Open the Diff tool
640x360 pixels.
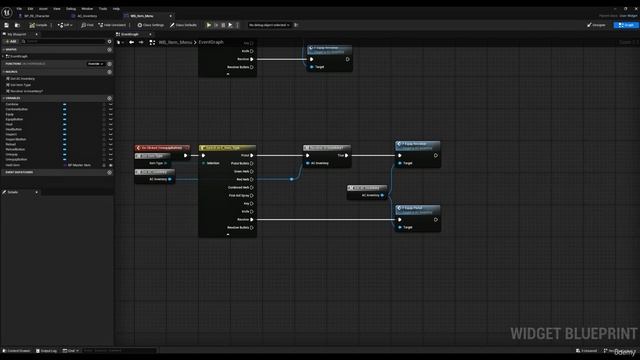pyautogui.click(x=65, y=25)
